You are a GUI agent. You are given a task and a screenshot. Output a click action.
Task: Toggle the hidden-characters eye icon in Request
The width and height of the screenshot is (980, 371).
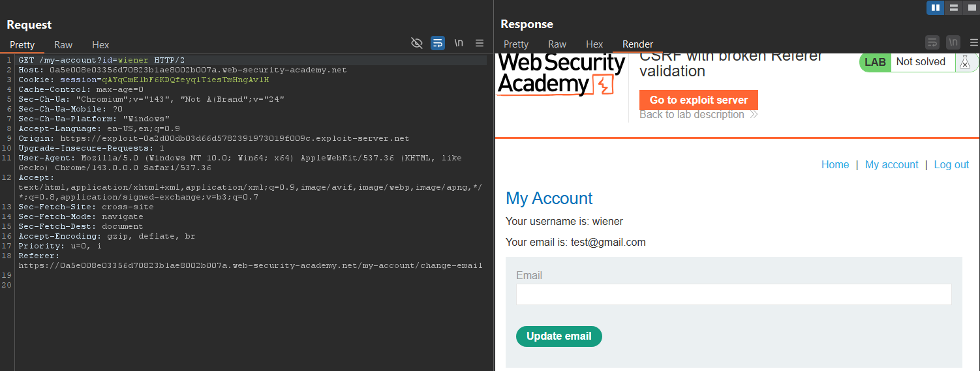(x=417, y=43)
